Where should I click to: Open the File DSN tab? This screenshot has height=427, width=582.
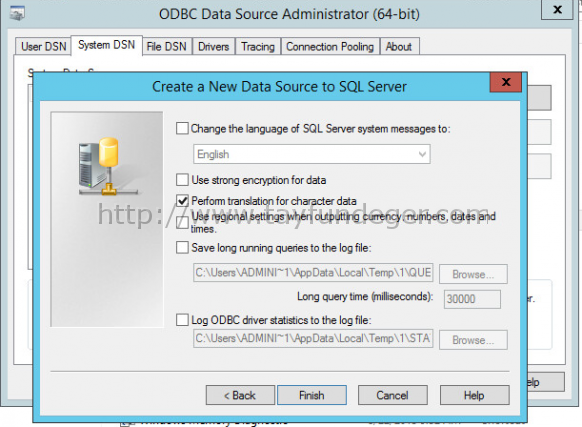[x=167, y=46]
